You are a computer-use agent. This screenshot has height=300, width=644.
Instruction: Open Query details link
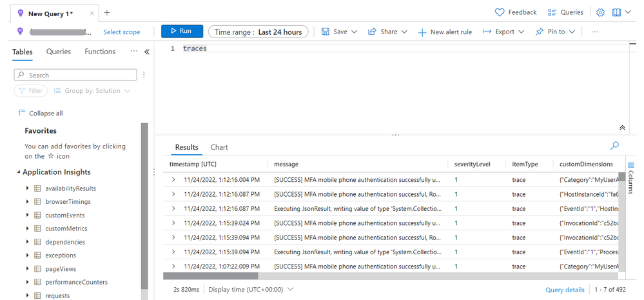pyautogui.click(x=565, y=290)
